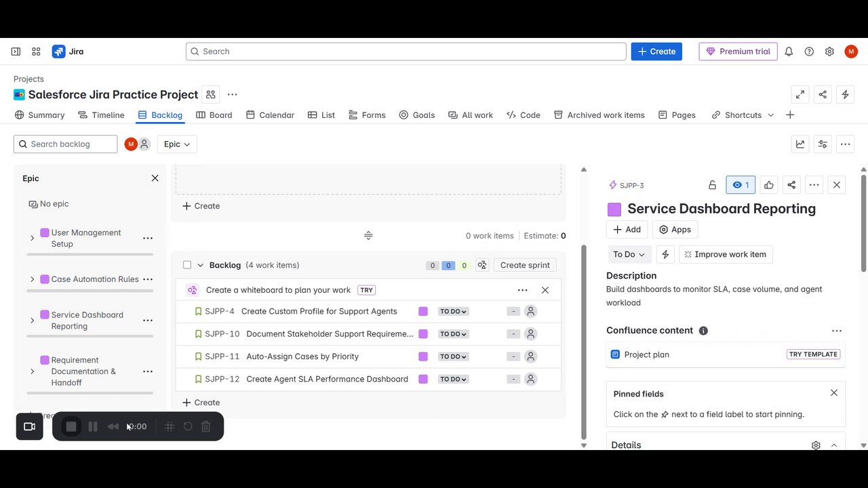Share work item SJPP-3
Image resolution: width=868 pixels, height=488 pixels.
[791, 185]
